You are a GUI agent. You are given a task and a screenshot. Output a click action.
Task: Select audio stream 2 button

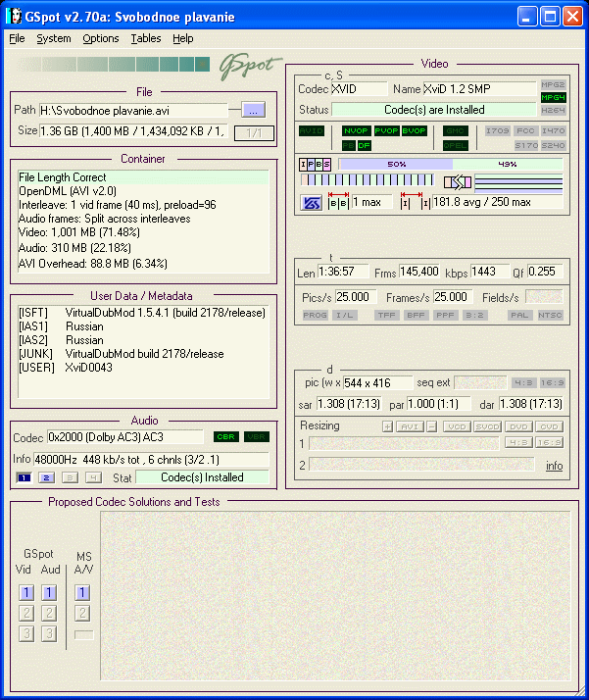click(x=46, y=477)
